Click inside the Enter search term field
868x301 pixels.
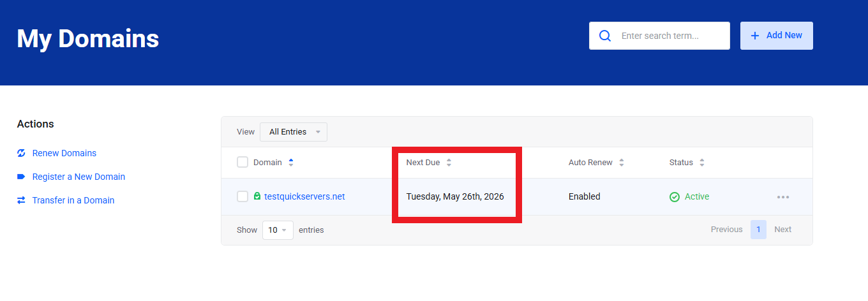point(670,36)
